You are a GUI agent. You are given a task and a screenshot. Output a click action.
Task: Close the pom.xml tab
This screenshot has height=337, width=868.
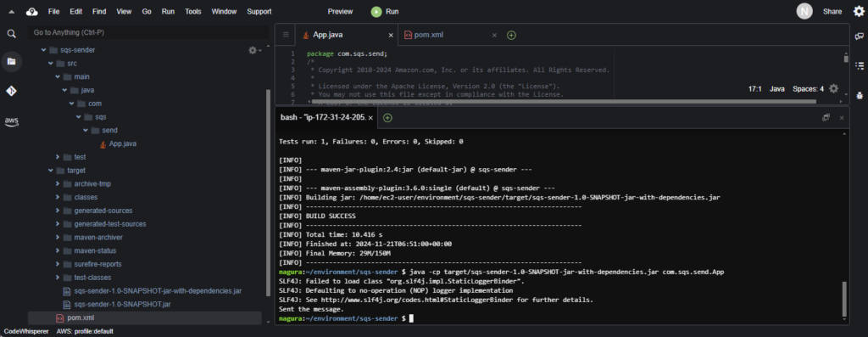tap(494, 35)
